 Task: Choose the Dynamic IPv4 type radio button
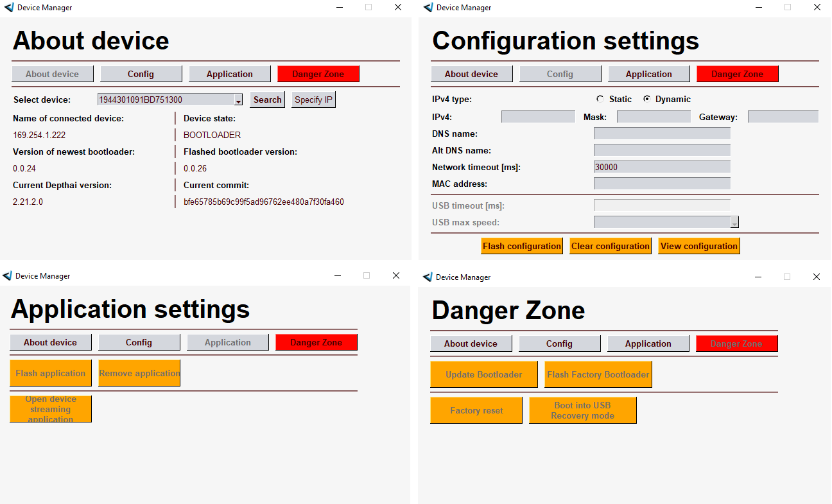[646, 100]
